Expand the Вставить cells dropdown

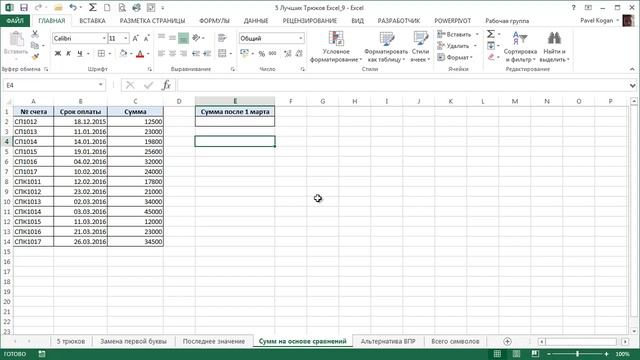(x=477, y=34)
